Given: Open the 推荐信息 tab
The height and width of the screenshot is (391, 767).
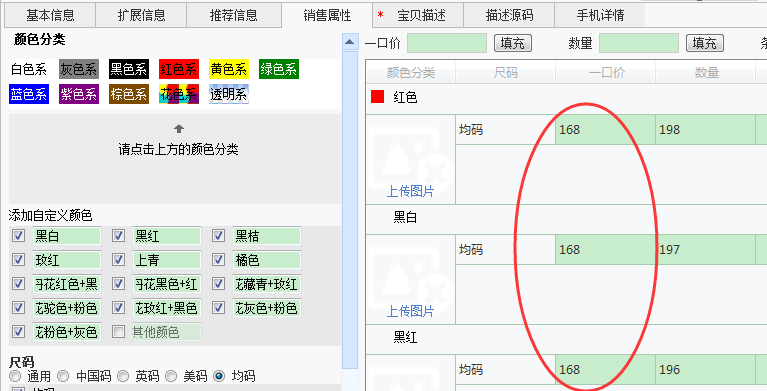Looking at the screenshot, I should click(233, 15).
